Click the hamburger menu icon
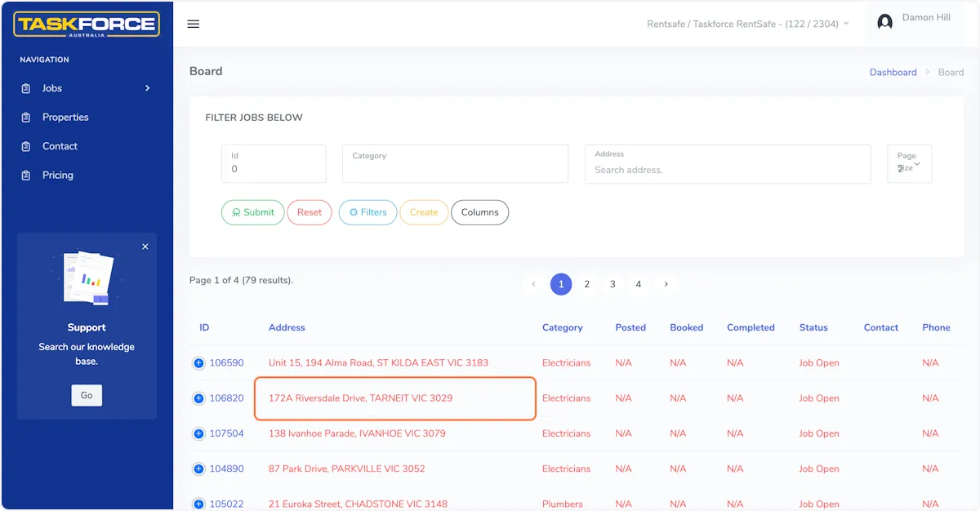Screen dimensions: 980x511 [x=194, y=24]
